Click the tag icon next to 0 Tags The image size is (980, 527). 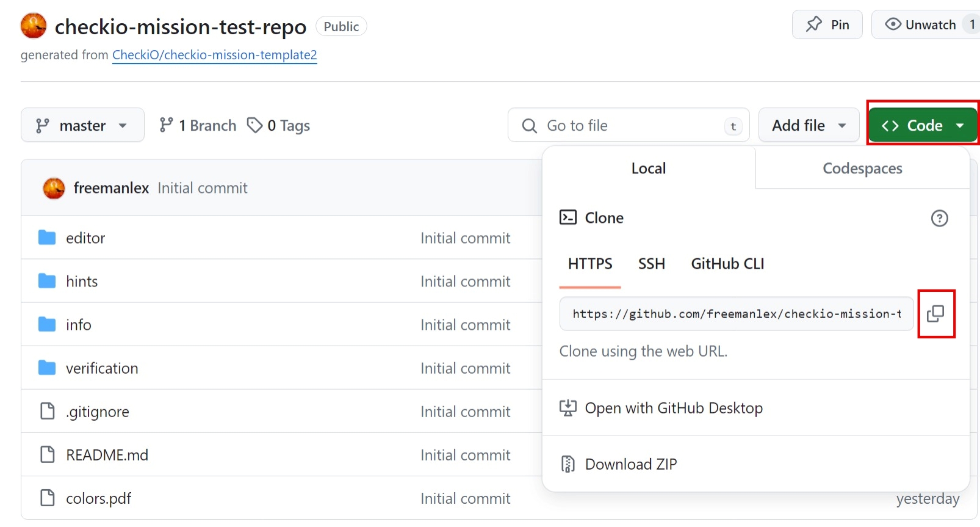pos(254,125)
